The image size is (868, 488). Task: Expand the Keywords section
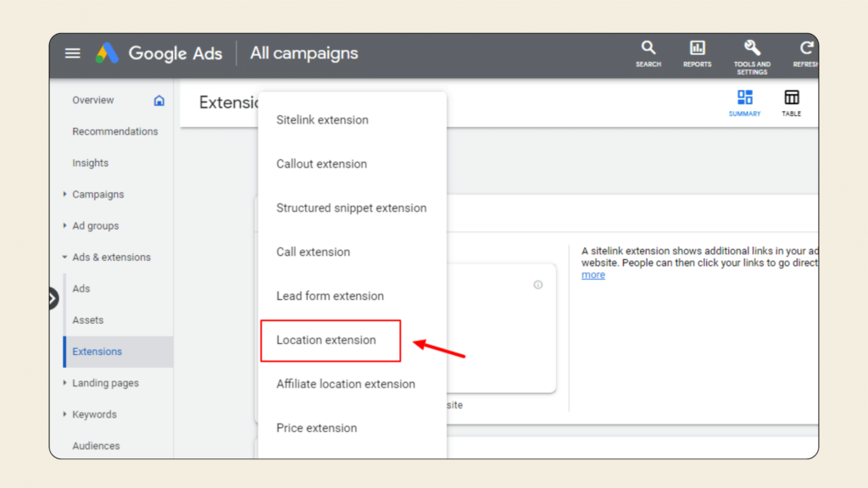pyautogui.click(x=64, y=414)
